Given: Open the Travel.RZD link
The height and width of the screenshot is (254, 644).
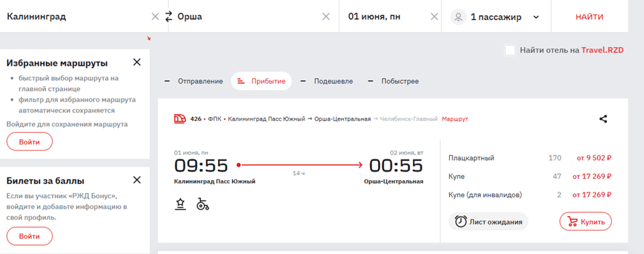Looking at the screenshot, I should 602,51.
